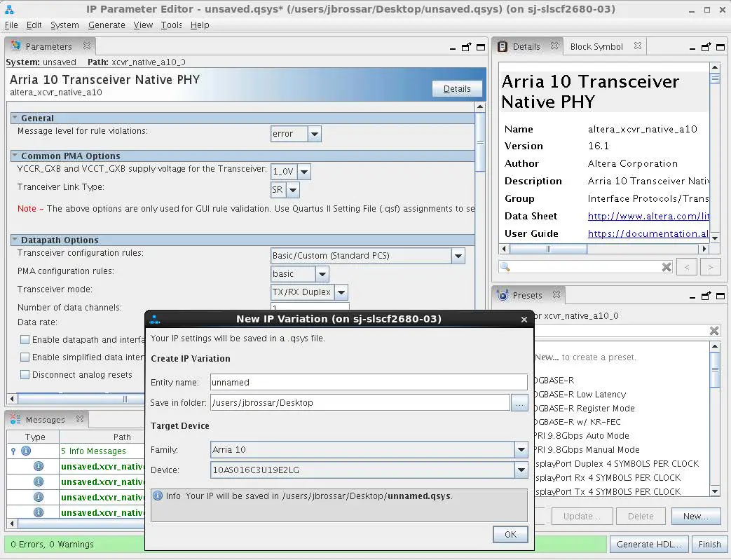
Task: Toggle the Enable simplified data interface checkbox
Action: (x=25, y=357)
